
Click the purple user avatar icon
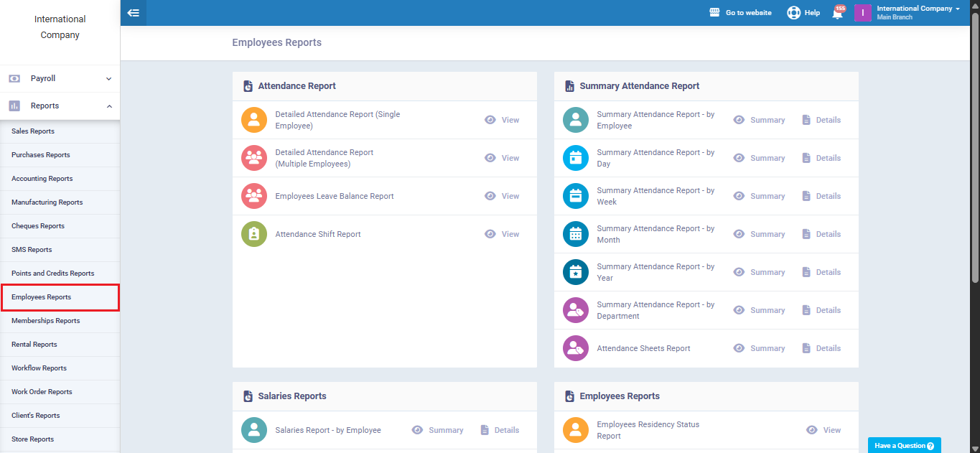(862, 13)
